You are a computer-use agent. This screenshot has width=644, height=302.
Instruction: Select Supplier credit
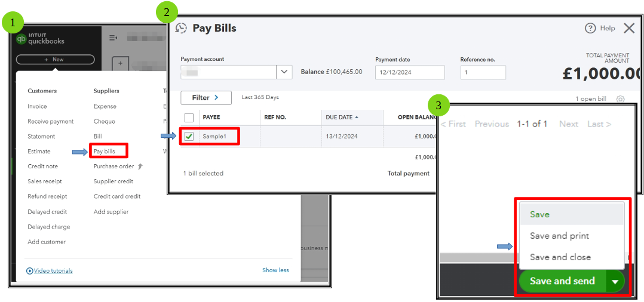pos(114,181)
